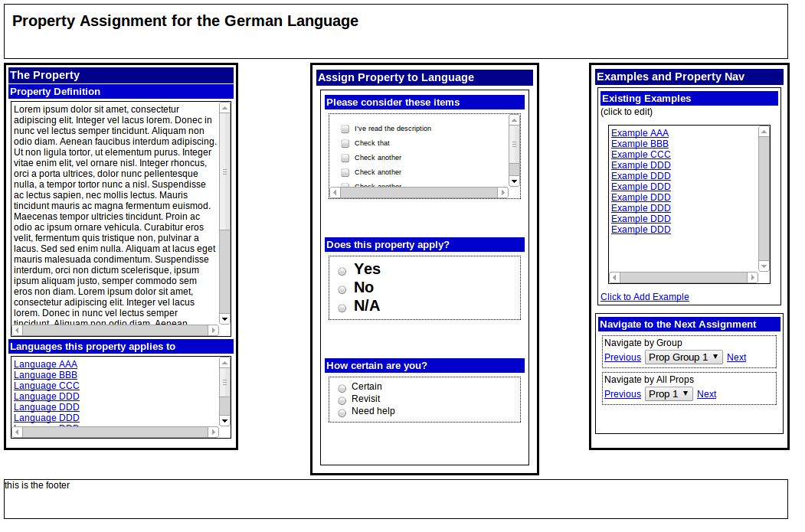This screenshot has height=532, width=805.
Task: Click scroll down arrow in Languages list
Action: (224, 420)
